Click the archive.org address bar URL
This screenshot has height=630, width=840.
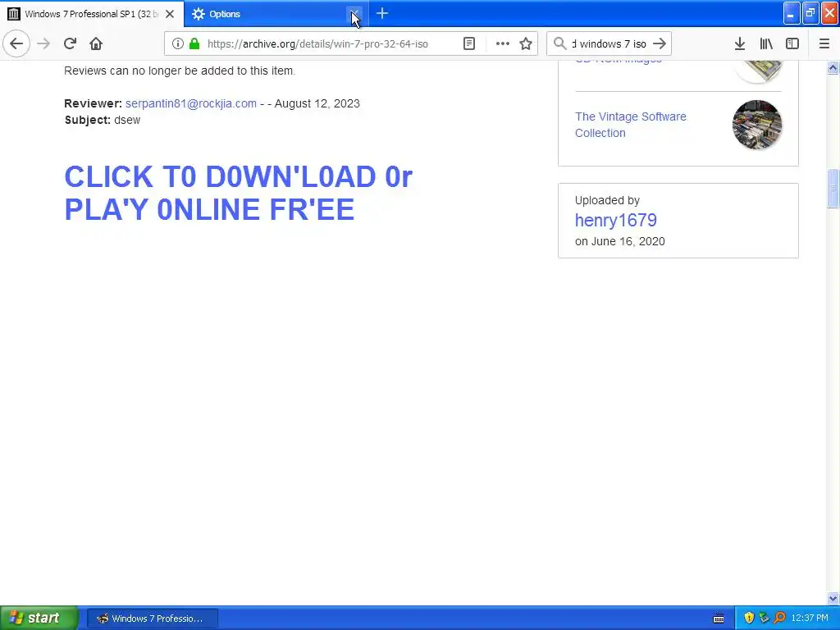pos(317,44)
